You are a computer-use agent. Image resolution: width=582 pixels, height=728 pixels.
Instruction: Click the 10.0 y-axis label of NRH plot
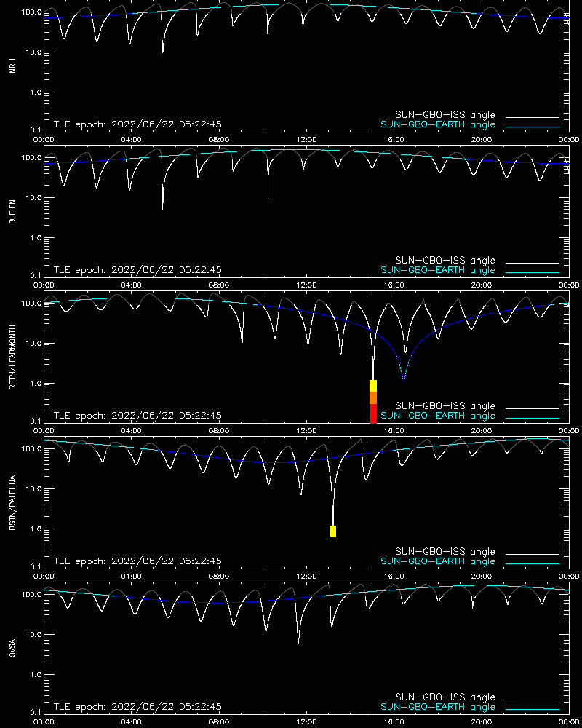tap(33, 52)
